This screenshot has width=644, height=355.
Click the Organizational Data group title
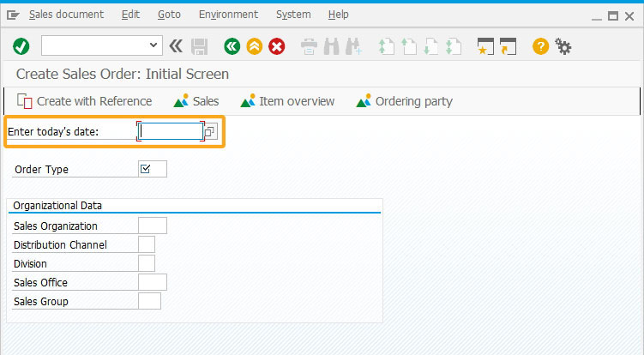(x=57, y=206)
